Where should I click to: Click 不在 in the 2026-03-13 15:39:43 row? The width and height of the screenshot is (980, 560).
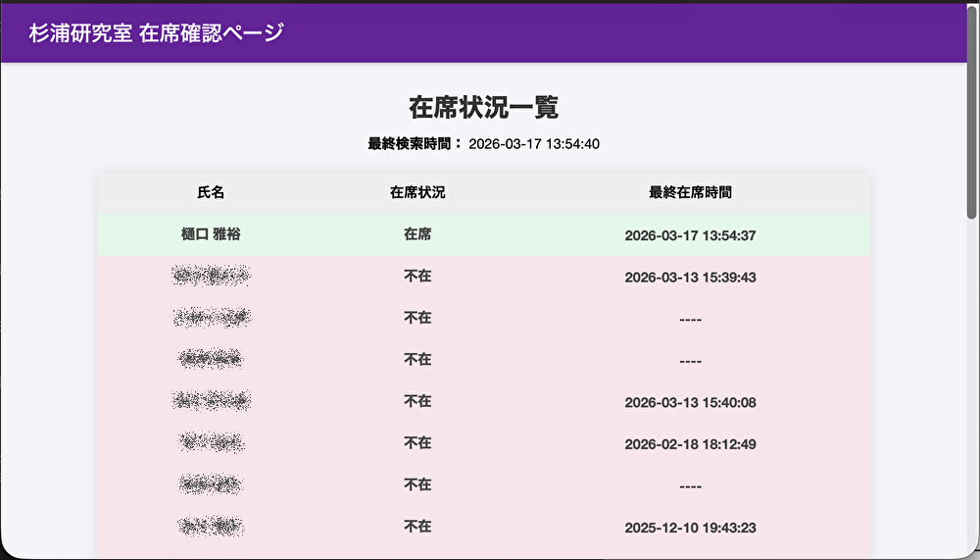417,277
